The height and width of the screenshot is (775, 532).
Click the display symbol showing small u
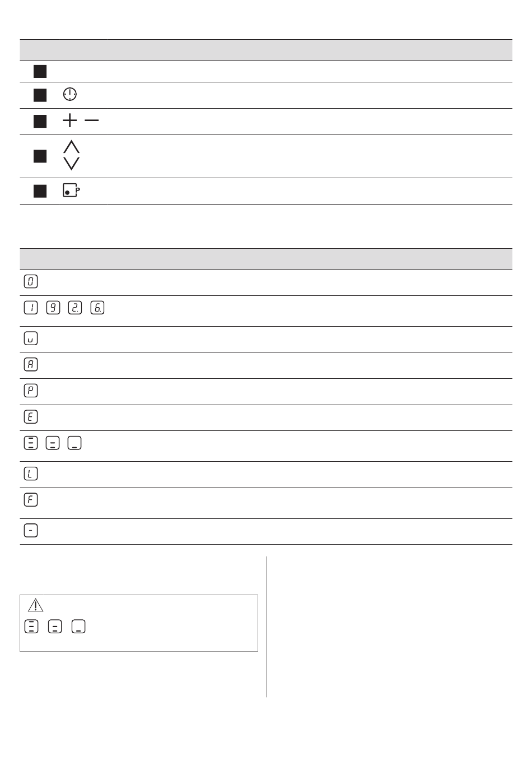click(x=31, y=338)
